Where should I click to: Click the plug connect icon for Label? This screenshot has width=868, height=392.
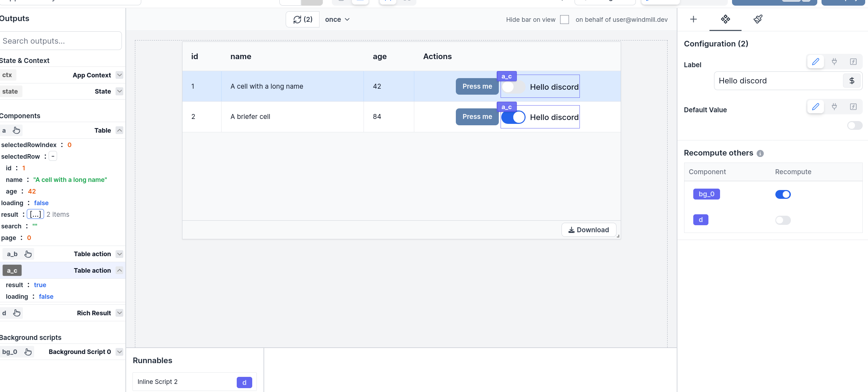tap(835, 62)
